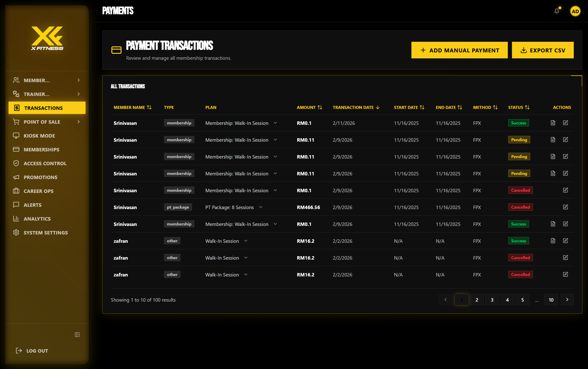This screenshot has width=588, height=369.
Task: Edit the RM466.56 PT Package transaction
Action: pyautogui.click(x=565, y=207)
